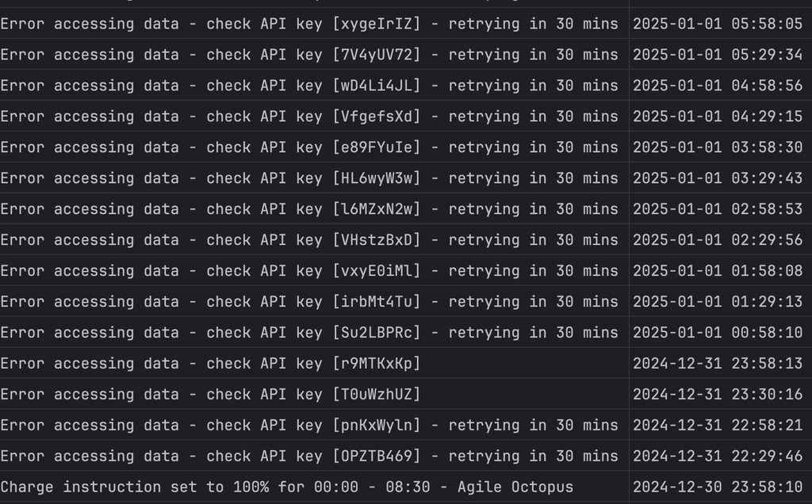Click the error entry with key pnKxWyln
This screenshot has height=504, width=812.
pos(309,426)
